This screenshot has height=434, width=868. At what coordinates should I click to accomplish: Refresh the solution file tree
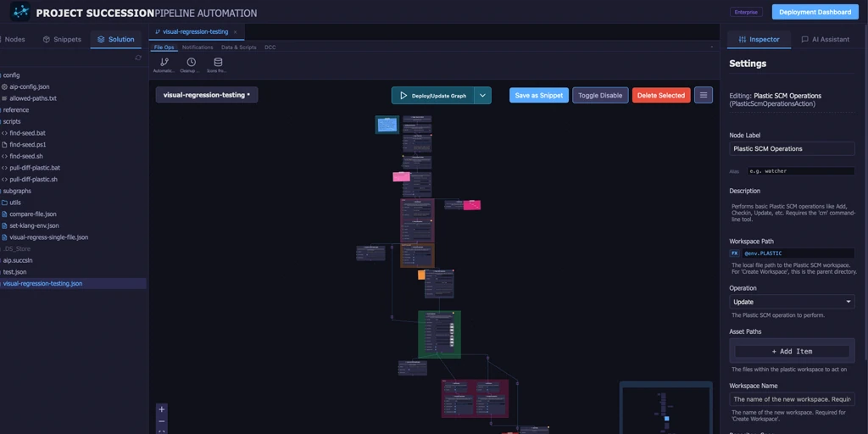point(138,58)
